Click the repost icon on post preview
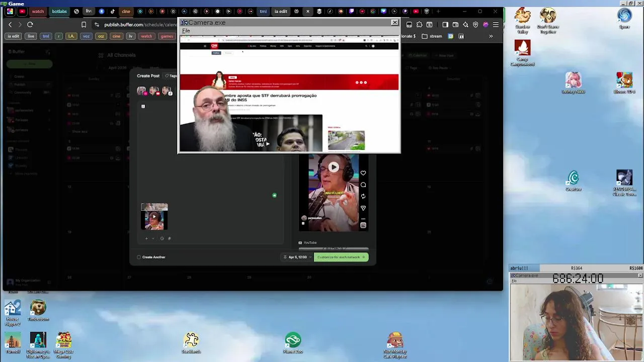The width and height of the screenshot is (644, 362). [363, 196]
